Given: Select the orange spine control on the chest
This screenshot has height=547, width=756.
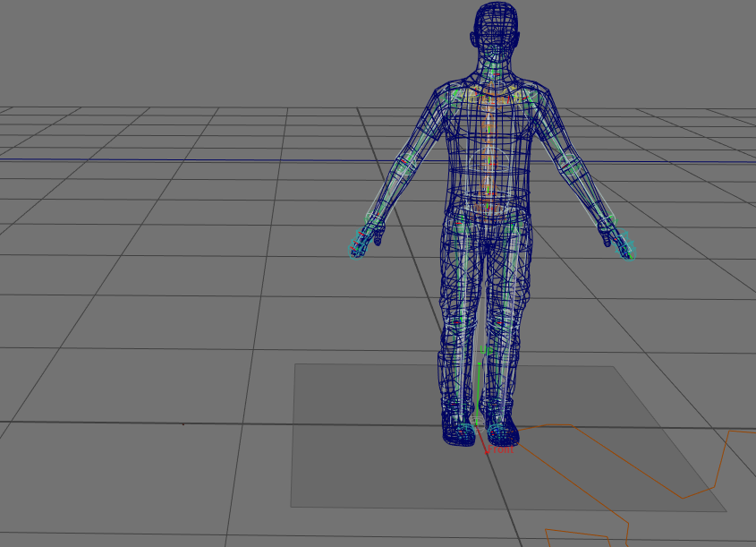Looking at the screenshot, I should coord(488,98).
